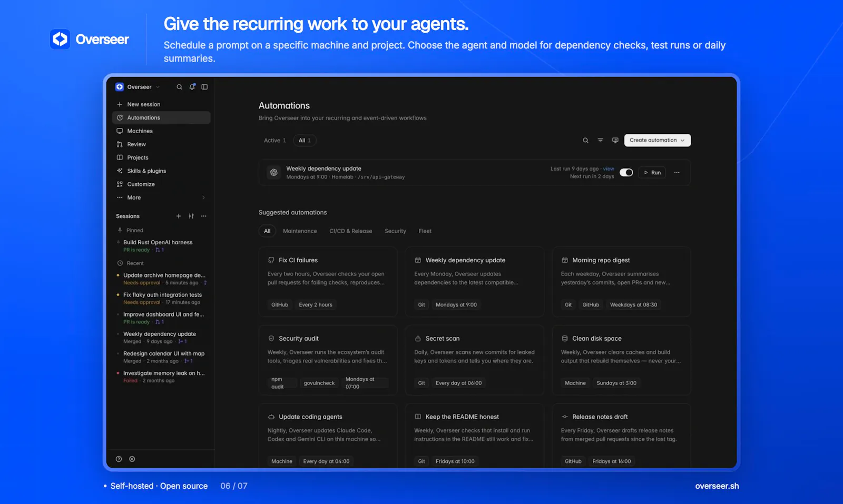Select the All suggested automations filter
843x504 pixels.
(x=267, y=231)
